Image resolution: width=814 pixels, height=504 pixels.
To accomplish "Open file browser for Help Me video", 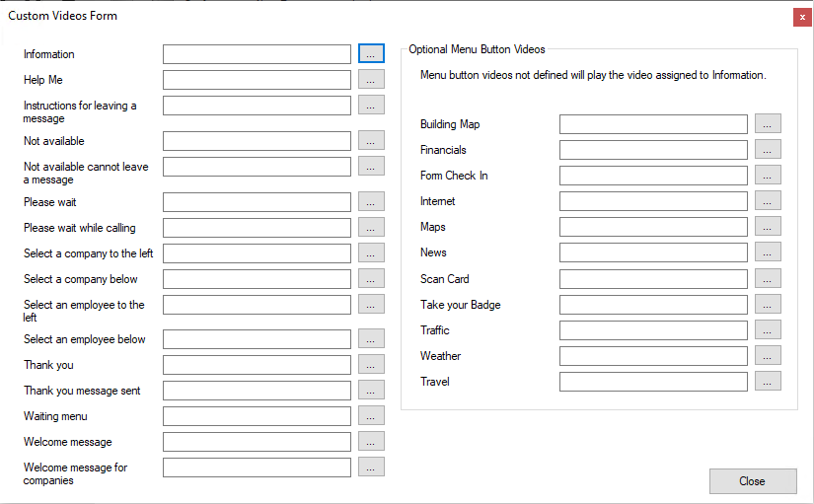I will tap(371, 80).
